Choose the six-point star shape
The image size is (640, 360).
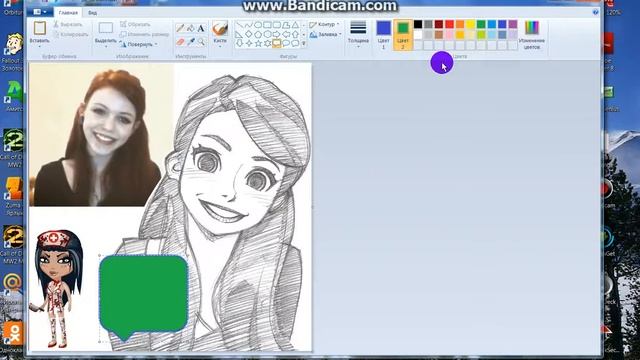267,43
